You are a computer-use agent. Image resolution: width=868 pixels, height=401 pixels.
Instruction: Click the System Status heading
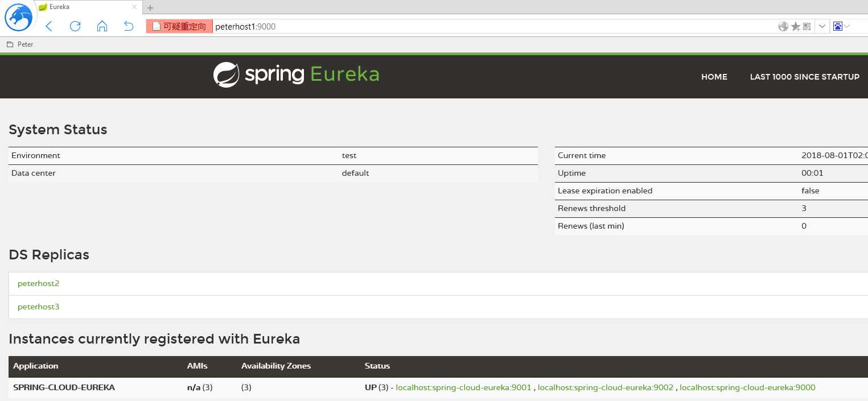tap(58, 130)
